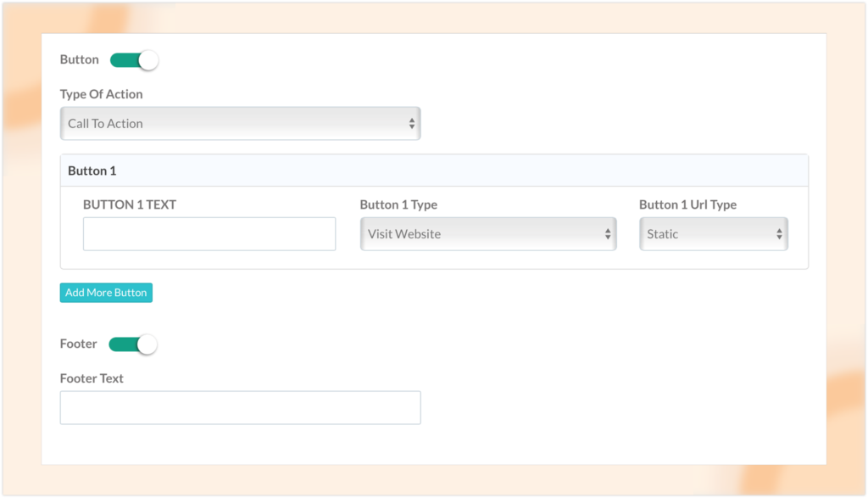The height and width of the screenshot is (498, 868).
Task: Click the Button 1 Type label
Action: coord(398,204)
